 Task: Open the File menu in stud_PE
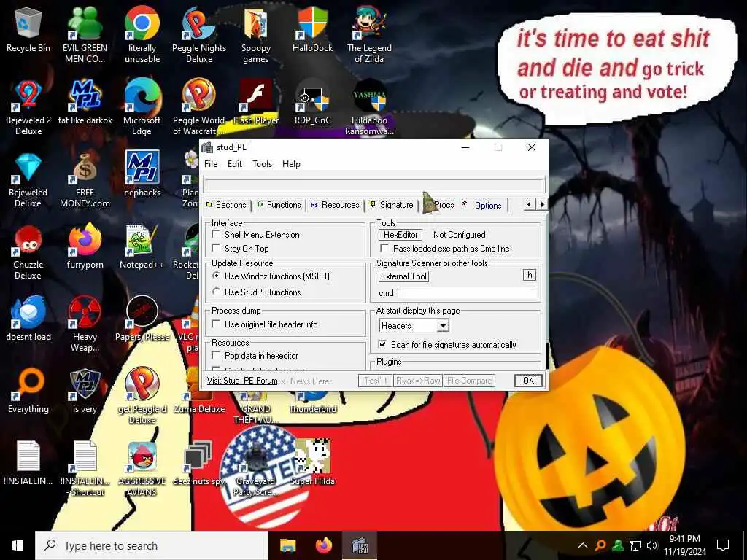pos(211,164)
